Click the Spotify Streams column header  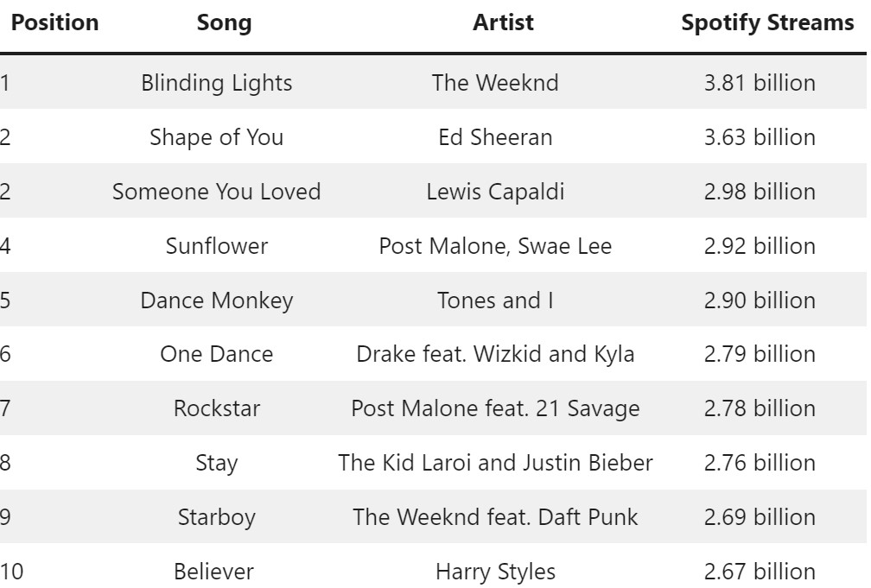[x=767, y=22]
